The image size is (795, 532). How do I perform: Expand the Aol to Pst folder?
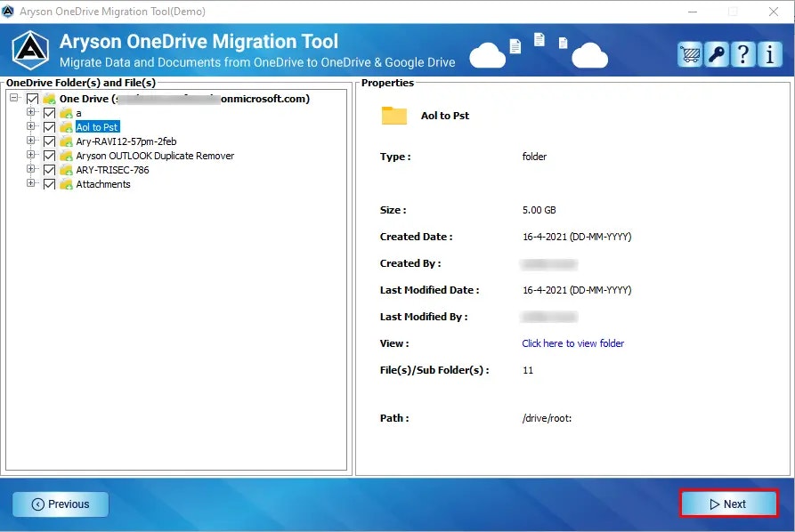pyautogui.click(x=31, y=125)
